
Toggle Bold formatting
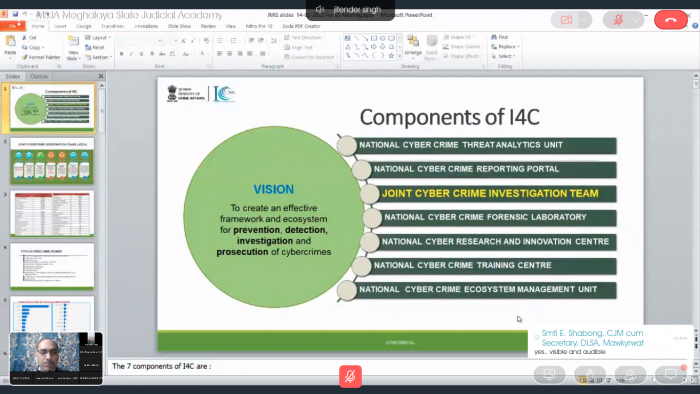pos(121,54)
